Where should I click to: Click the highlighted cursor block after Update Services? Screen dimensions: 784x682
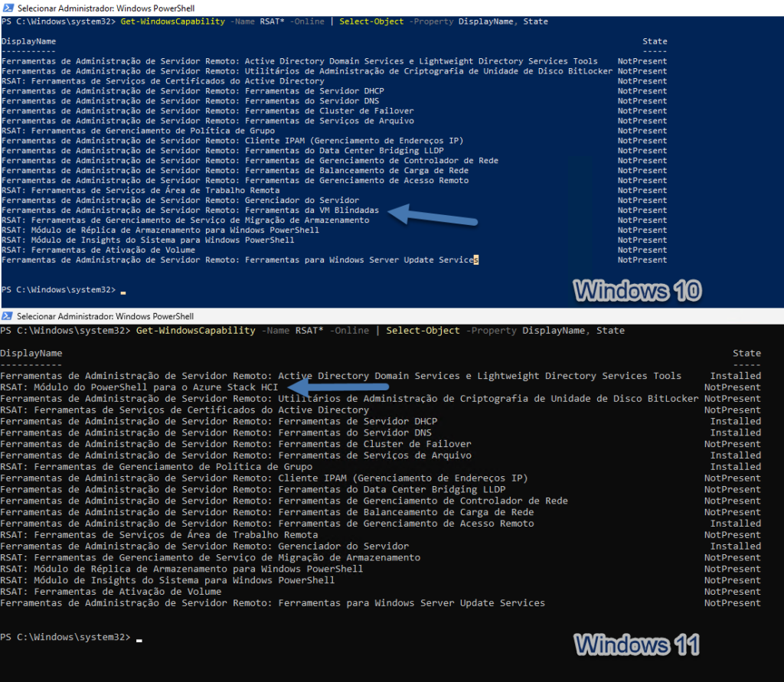[x=475, y=259]
